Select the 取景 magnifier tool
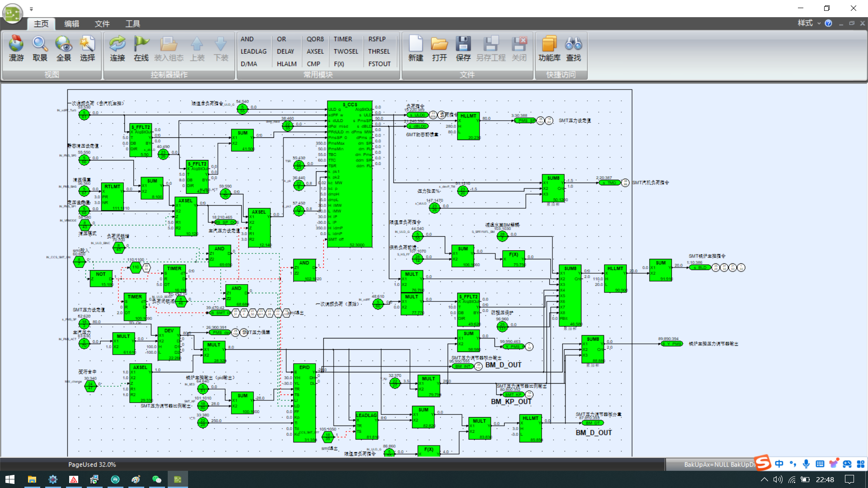868x488 pixels. [x=40, y=44]
